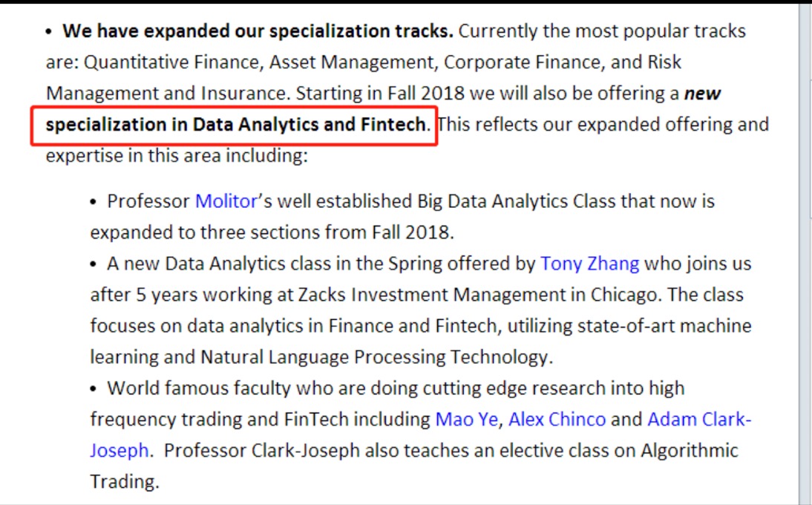The height and width of the screenshot is (505, 812).
Task: Visit the Adam Clark-Joseph link
Action: click(x=699, y=420)
